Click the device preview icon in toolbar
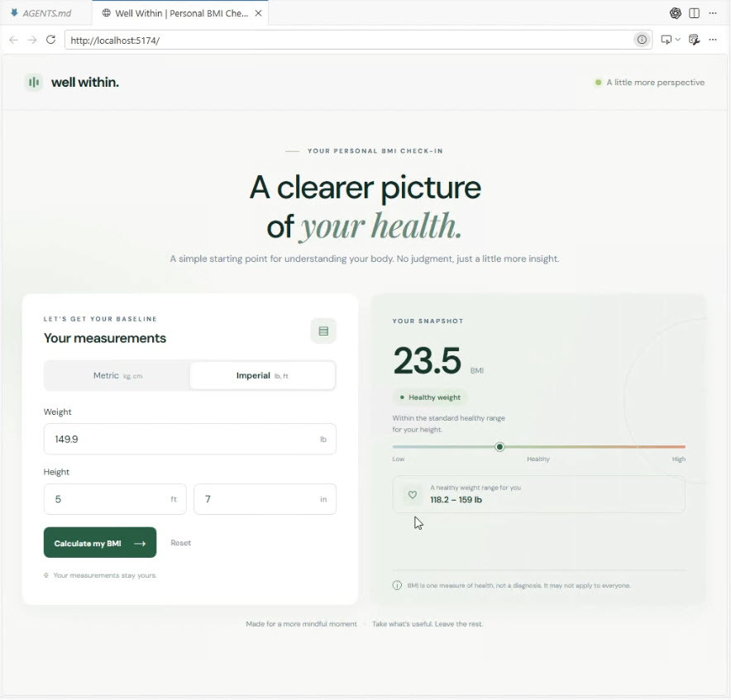This screenshot has height=700, width=731. [666, 40]
